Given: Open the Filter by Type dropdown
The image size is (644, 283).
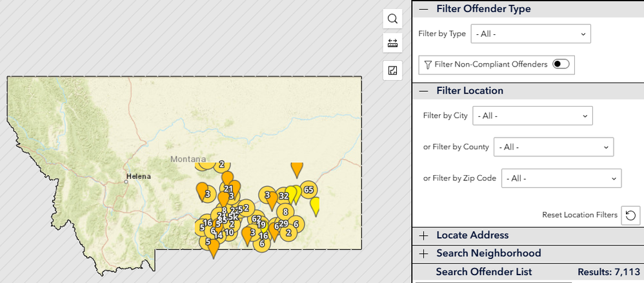Looking at the screenshot, I should click(x=530, y=34).
